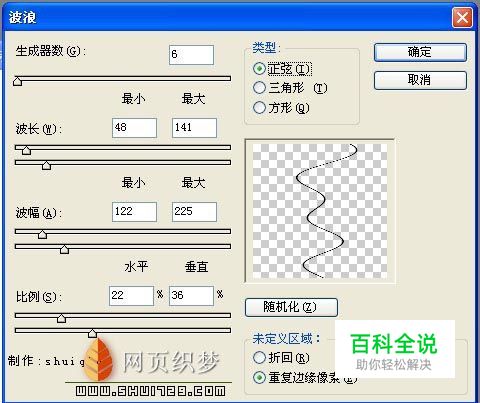Click the 波长 (W) label

(39, 129)
